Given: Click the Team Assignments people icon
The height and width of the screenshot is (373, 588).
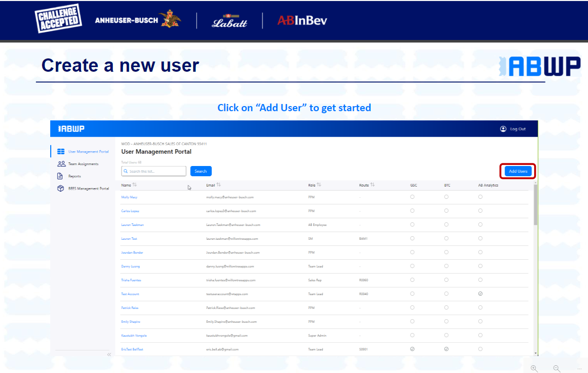Looking at the screenshot, I should [61, 164].
